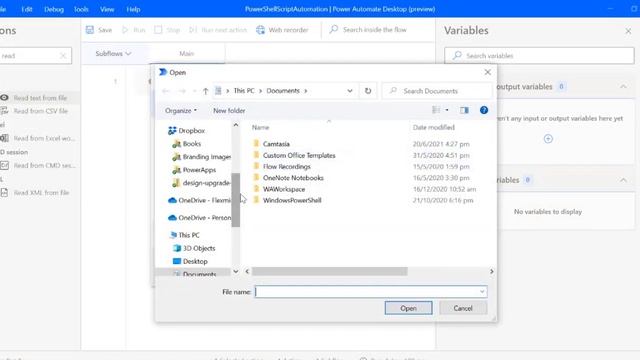Click the file list horizontal scrollbar thumb
Viewport: 640px width, 360px height.
click(x=329, y=271)
